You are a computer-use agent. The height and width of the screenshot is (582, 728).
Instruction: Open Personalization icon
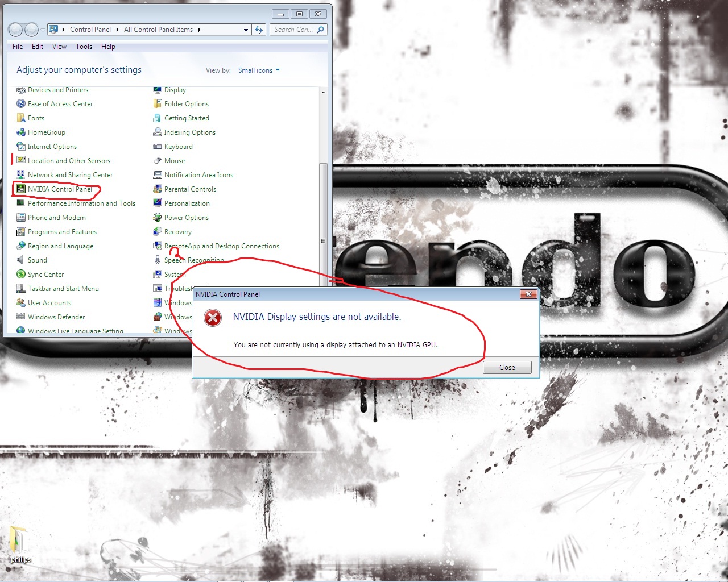158,203
